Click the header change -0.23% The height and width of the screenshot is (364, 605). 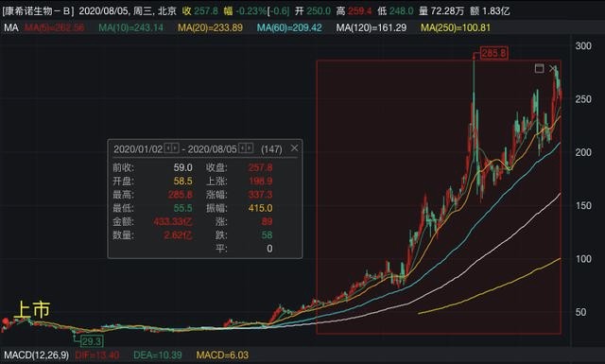coord(251,10)
